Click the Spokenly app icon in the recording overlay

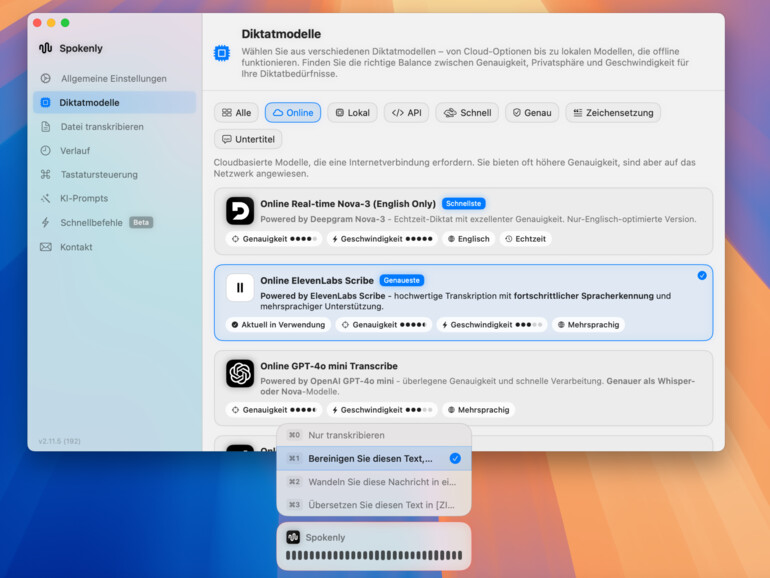click(293, 537)
